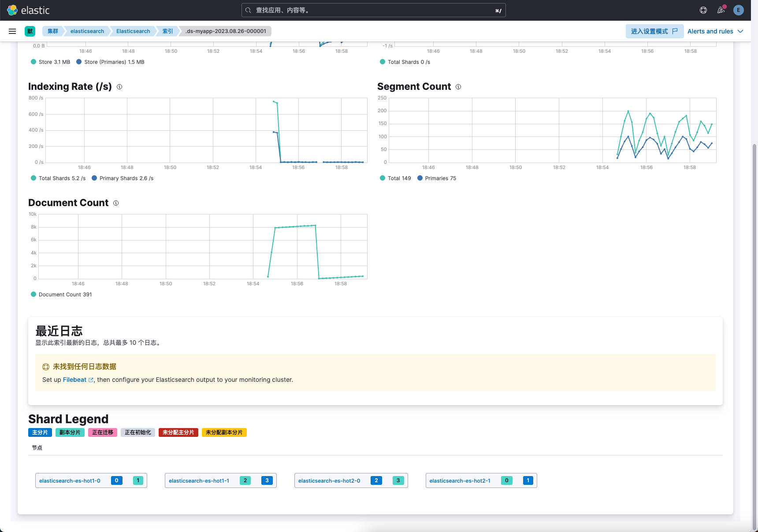Click primary shard 3 on hot1-1
This screenshot has width=758, height=532.
(x=267, y=480)
